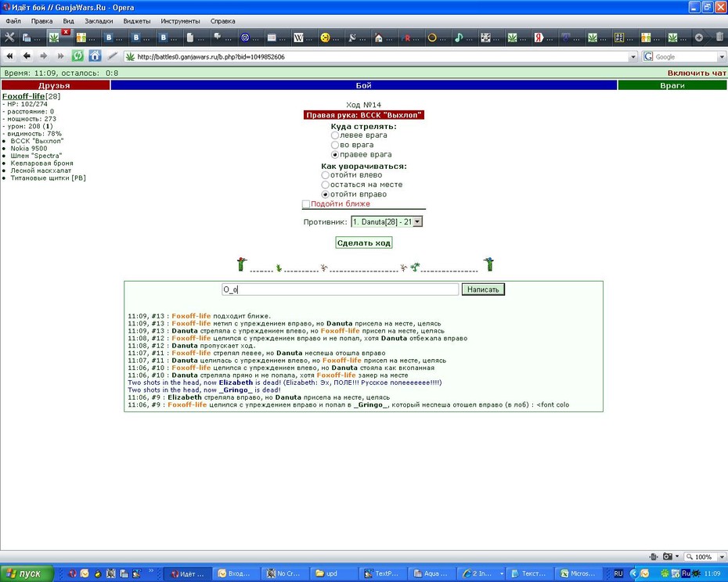Expand the address bar history dropdown
Viewport: 728px width, 582px height.
point(632,56)
